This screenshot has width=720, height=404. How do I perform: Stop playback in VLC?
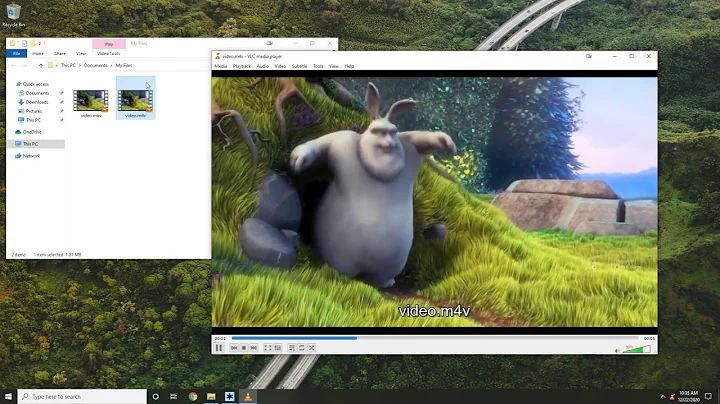(x=244, y=348)
